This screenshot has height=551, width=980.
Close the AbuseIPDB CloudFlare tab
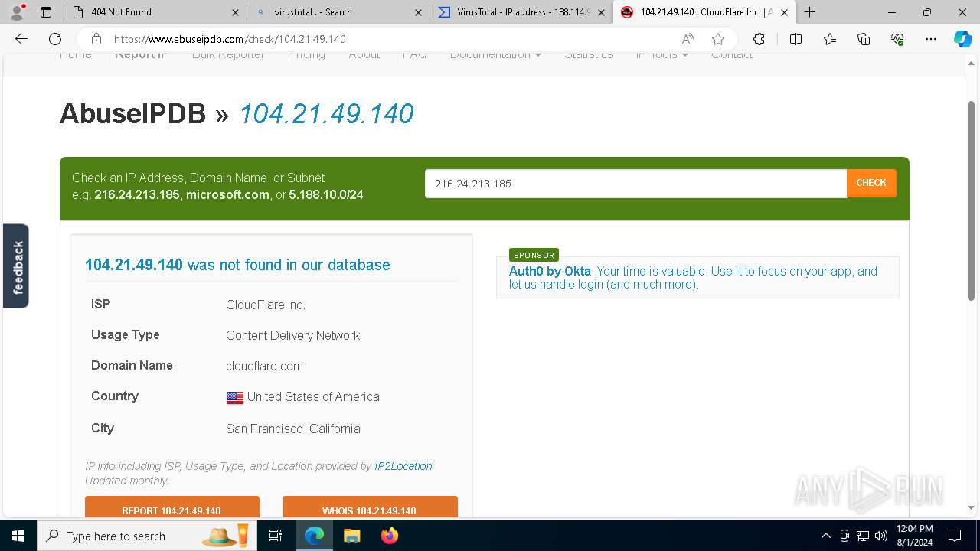point(784,12)
